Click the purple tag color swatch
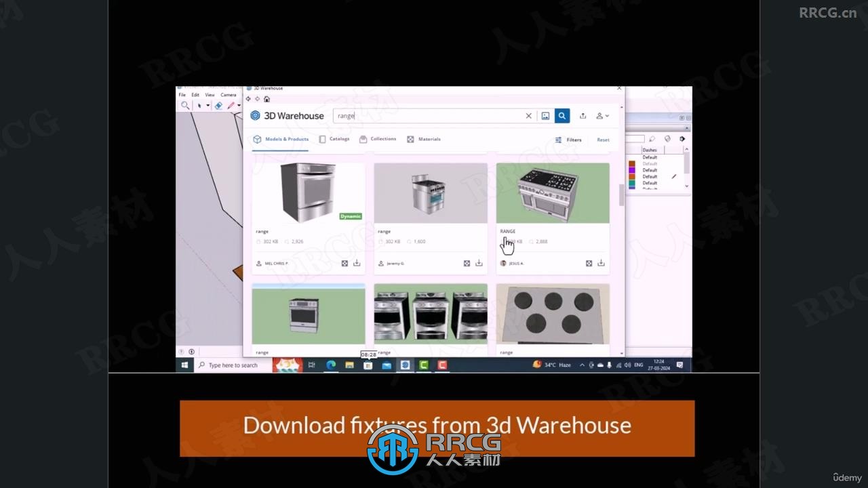 (x=632, y=170)
